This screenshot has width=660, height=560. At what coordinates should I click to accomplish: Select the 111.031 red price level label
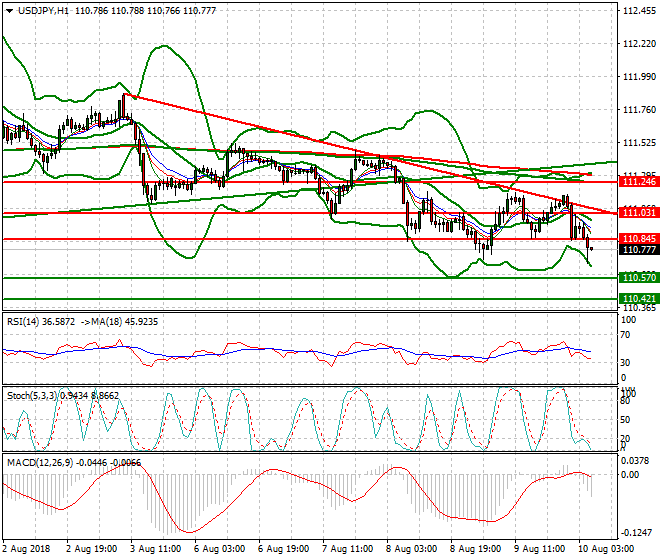pyautogui.click(x=639, y=213)
